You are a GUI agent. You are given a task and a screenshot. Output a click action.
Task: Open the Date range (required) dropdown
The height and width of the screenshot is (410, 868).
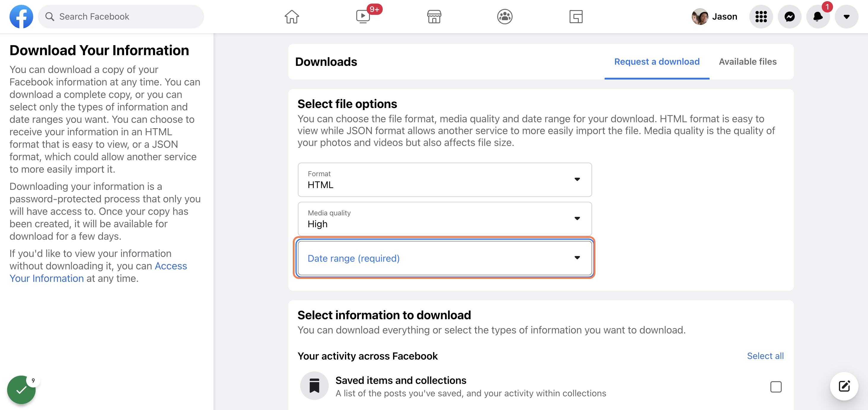[x=445, y=258]
